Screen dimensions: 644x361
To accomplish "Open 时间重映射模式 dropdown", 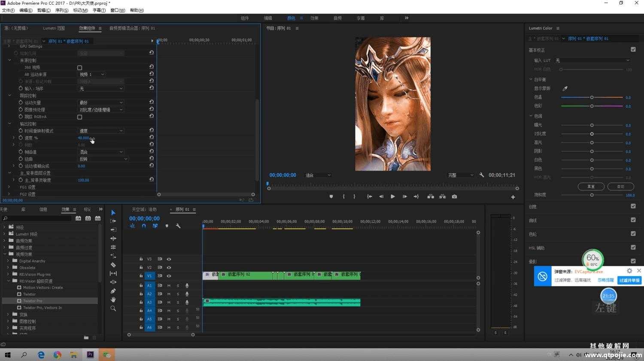I will pos(101,131).
